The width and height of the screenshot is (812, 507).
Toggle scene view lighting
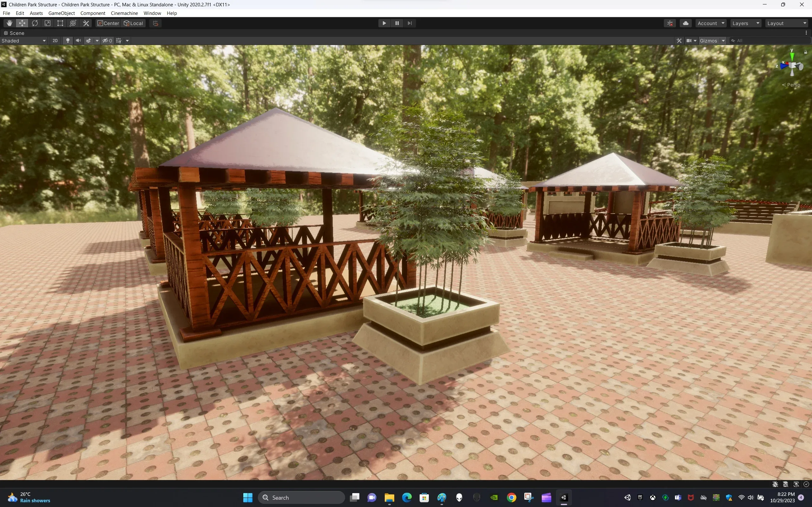(68, 40)
